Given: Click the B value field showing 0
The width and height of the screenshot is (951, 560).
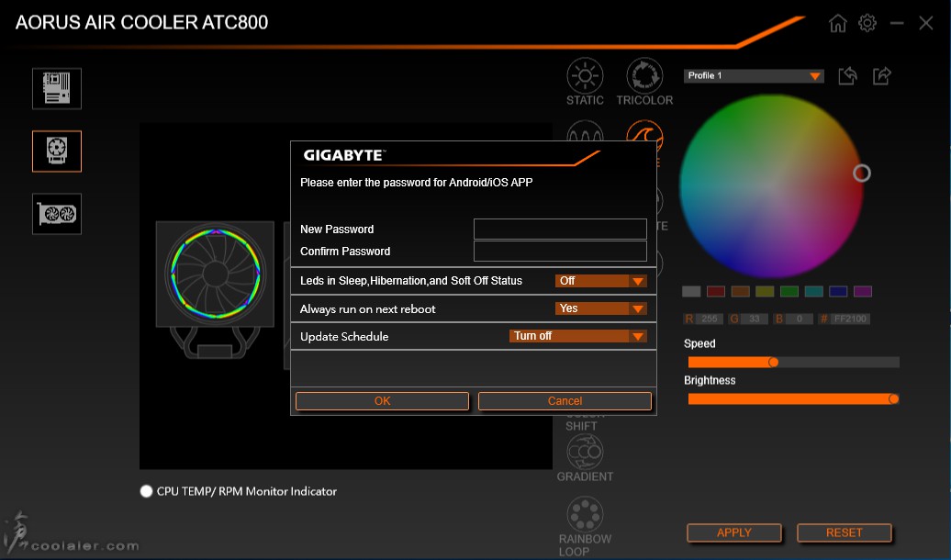Looking at the screenshot, I should pyautogui.click(x=800, y=319).
